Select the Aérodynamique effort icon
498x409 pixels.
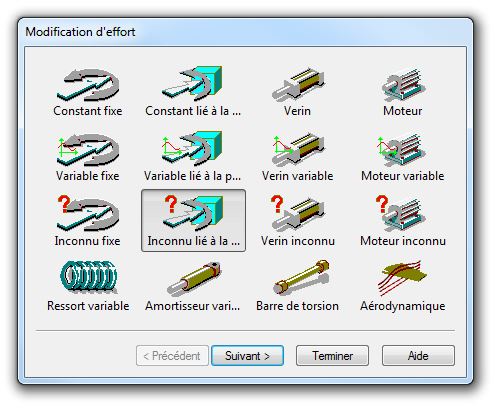[403, 278]
